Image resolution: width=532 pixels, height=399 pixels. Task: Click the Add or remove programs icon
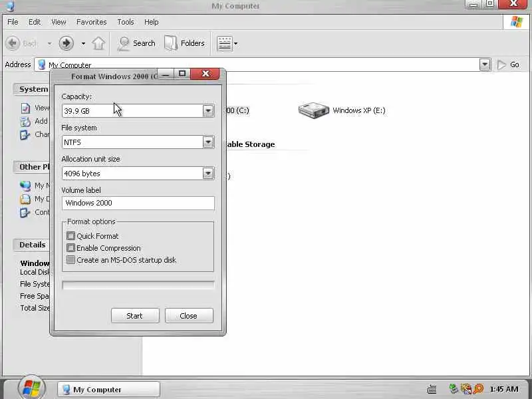click(x=25, y=121)
